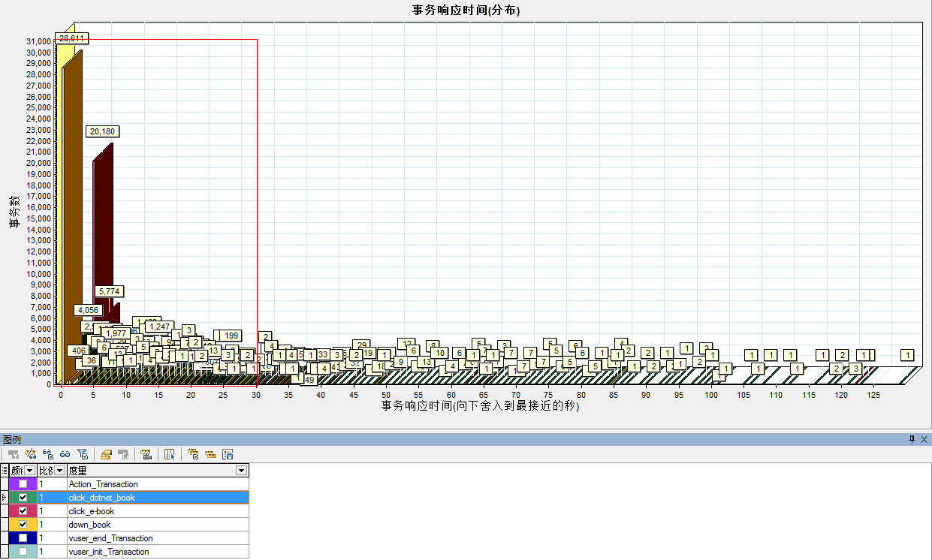The image size is (932, 560).
Task: Click the glasses icon to show measurement description
Action: point(65,453)
